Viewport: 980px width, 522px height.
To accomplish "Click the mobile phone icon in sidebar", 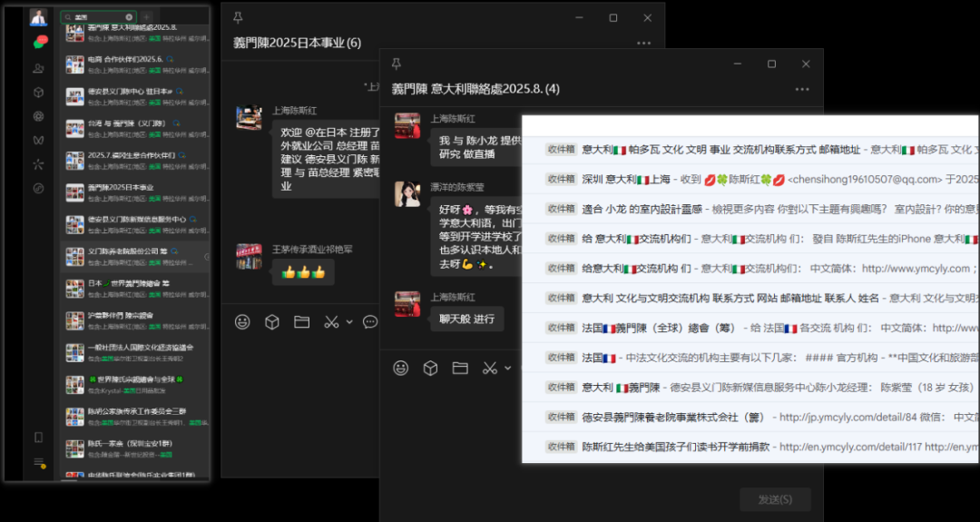I will click(38, 438).
